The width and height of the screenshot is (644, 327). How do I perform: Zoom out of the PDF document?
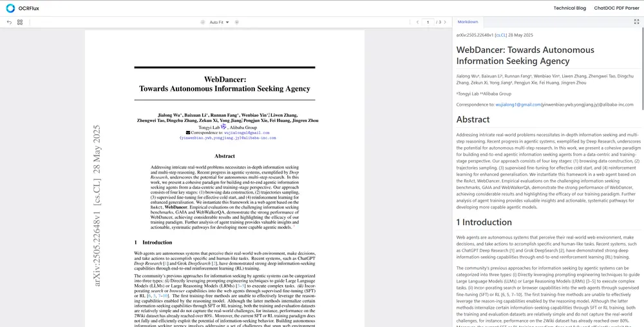coord(201,22)
